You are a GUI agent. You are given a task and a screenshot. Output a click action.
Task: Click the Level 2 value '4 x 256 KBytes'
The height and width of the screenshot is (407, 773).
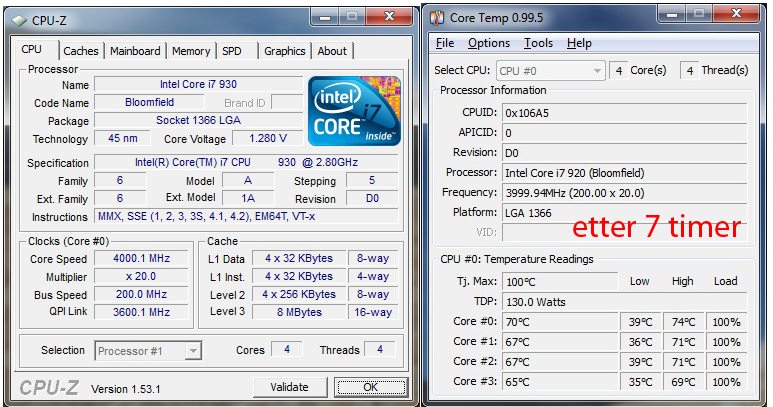tap(299, 294)
